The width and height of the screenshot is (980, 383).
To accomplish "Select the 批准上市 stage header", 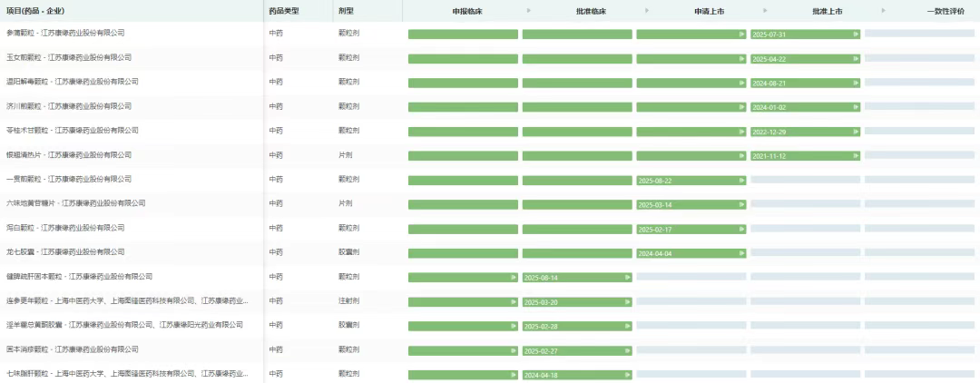I will coord(828,11).
